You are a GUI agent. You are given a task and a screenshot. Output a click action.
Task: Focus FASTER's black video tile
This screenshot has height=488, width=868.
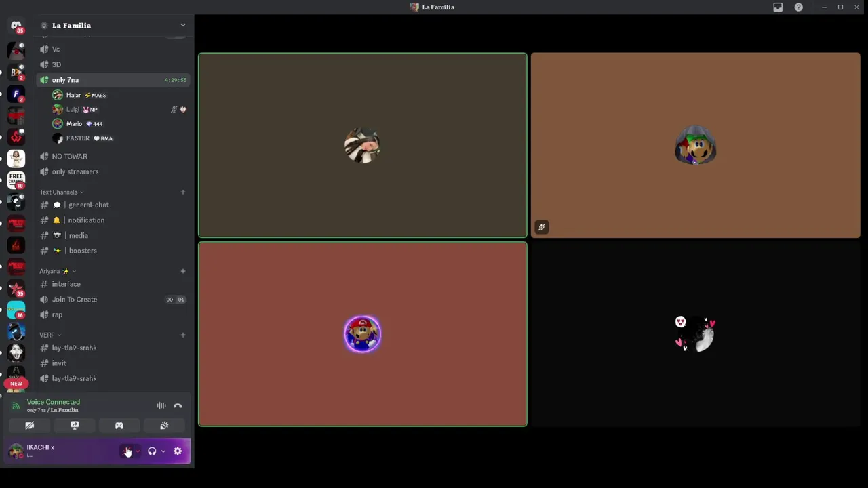click(x=695, y=334)
